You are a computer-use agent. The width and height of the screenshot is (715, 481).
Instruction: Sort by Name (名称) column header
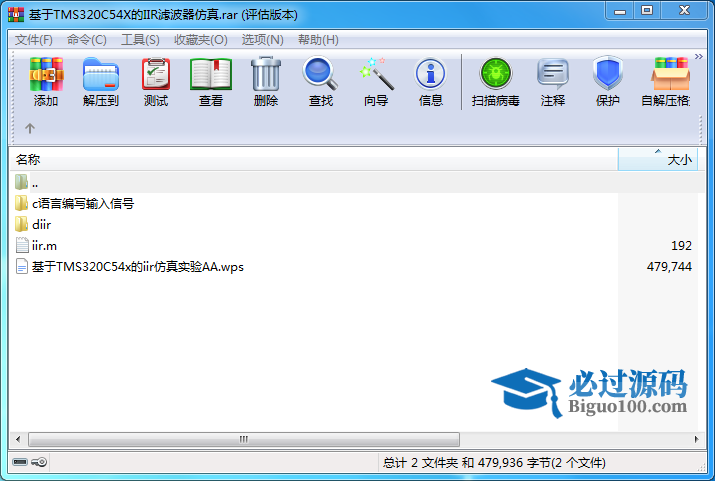[x=314, y=160]
